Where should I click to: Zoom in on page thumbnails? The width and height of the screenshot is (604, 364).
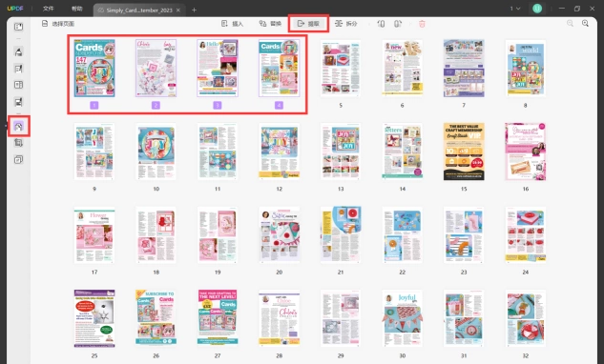pyautogui.click(x=585, y=24)
